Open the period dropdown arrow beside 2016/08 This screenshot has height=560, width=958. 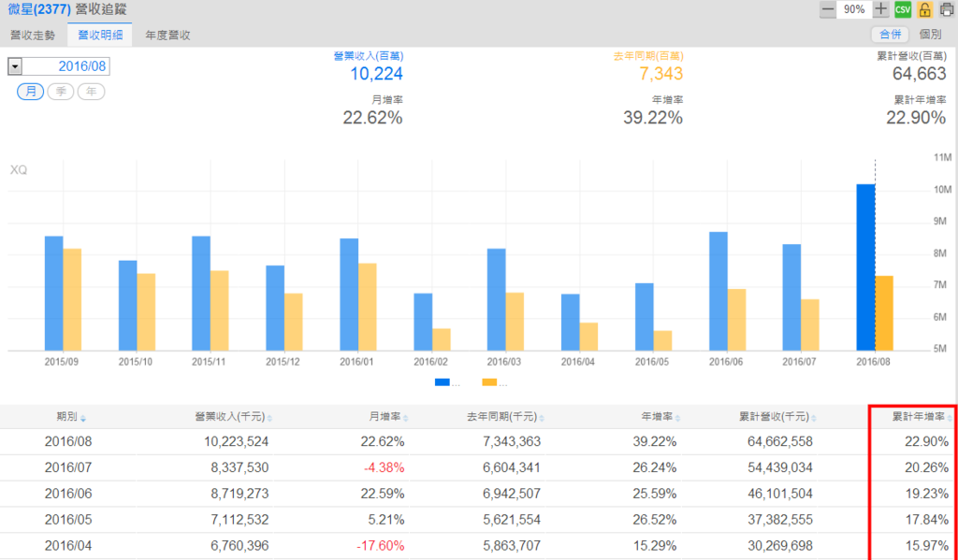(15, 66)
